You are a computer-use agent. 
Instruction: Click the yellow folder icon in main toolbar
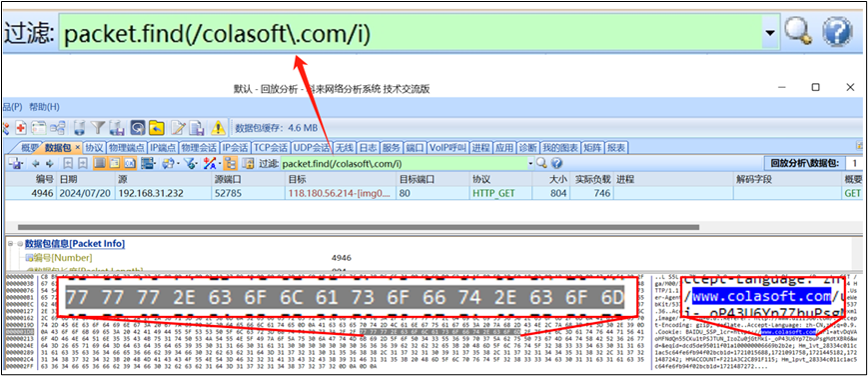157,128
